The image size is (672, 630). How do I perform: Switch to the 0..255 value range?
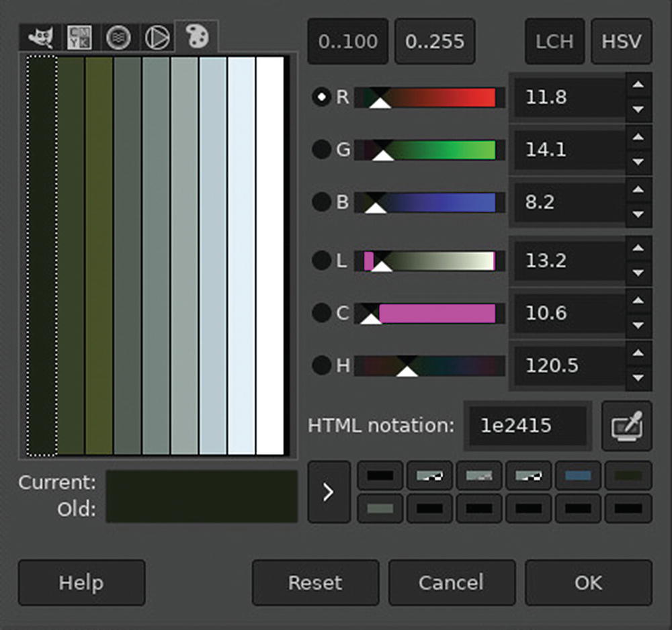pos(434,42)
